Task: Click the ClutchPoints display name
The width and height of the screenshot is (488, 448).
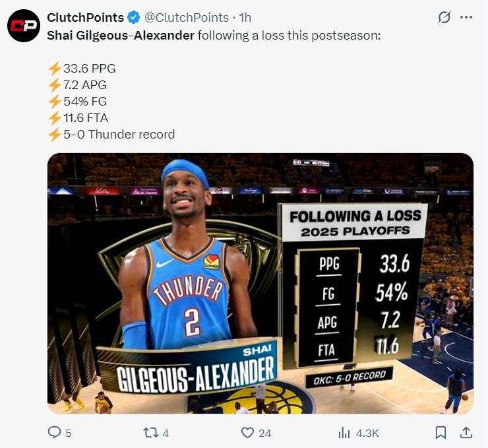Action: [x=85, y=18]
